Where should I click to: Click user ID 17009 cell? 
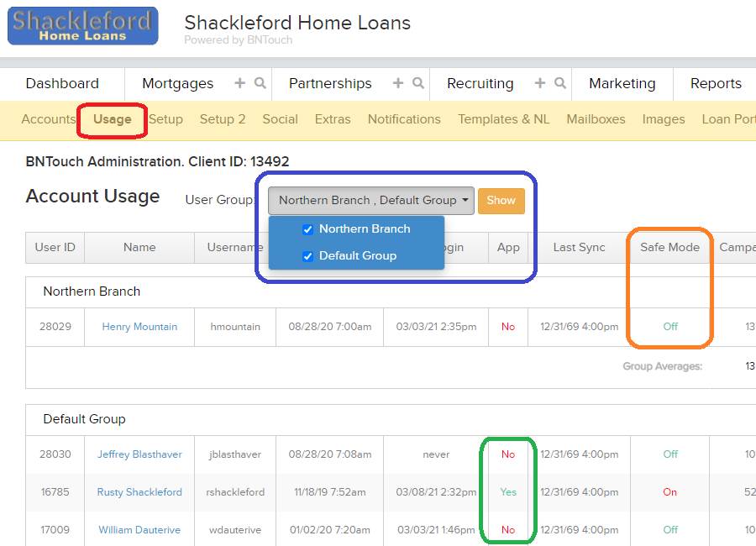[55, 529]
